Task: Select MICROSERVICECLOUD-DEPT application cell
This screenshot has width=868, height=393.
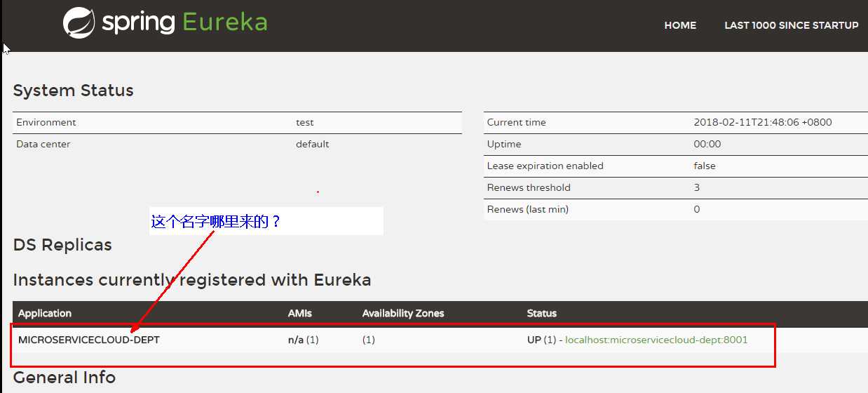Action: point(89,340)
